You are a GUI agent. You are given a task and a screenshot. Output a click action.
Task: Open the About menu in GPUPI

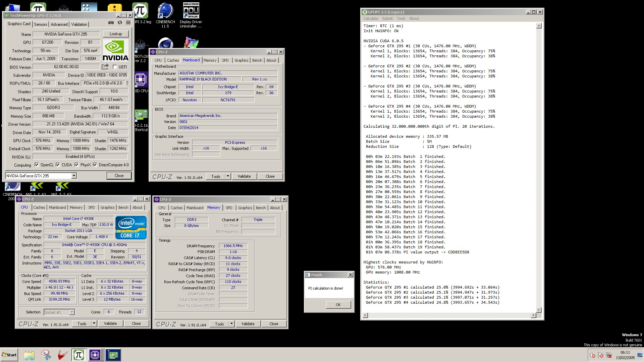[x=414, y=18]
